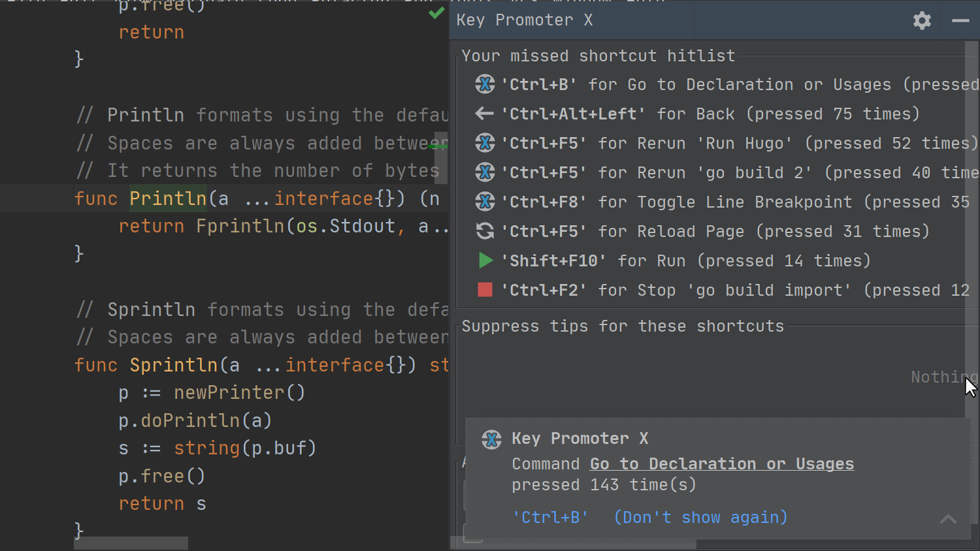Select the Go to Declaration hitlist entry
The height and width of the screenshot is (551, 980).
pyautogui.click(x=738, y=84)
